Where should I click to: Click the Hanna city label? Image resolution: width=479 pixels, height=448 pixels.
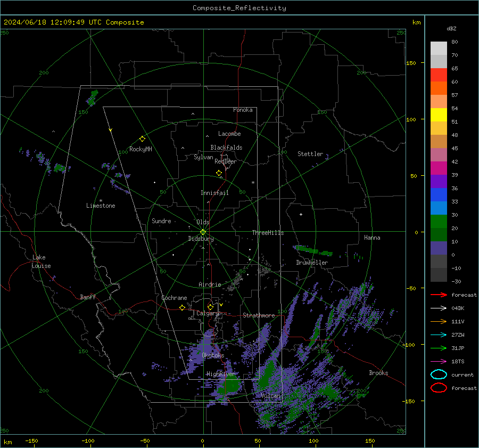click(x=372, y=238)
